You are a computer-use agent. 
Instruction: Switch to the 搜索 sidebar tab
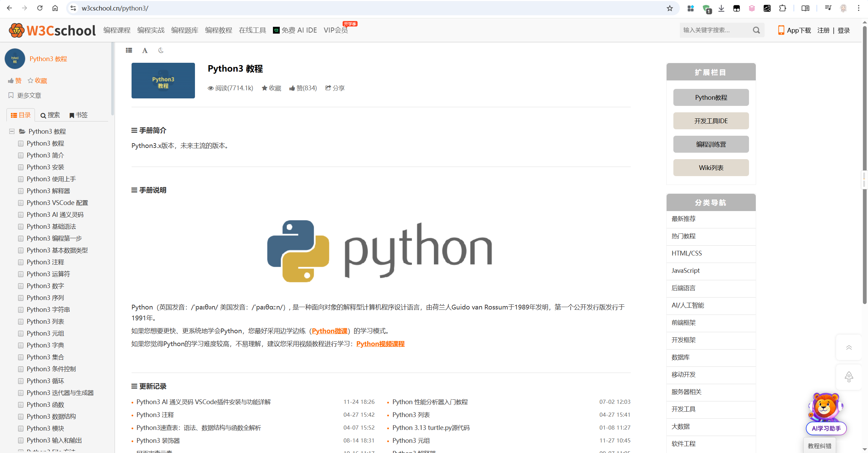tap(50, 115)
